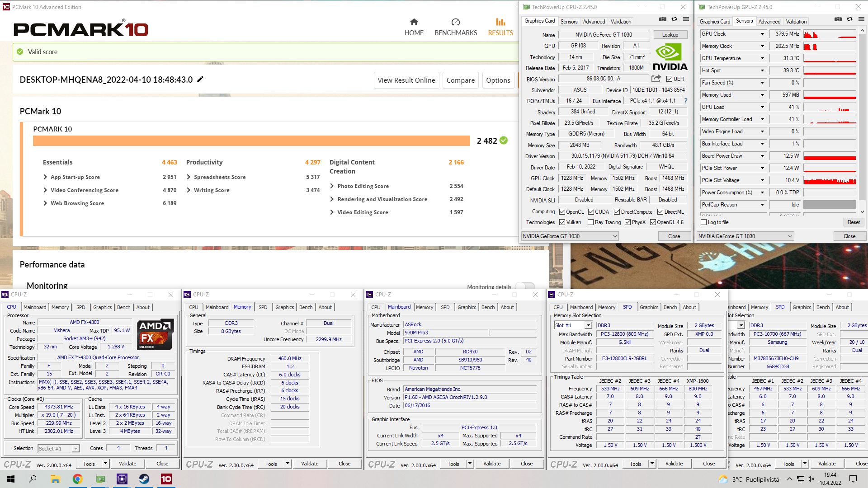The width and height of the screenshot is (868, 488).
Task: Switch to GPU-Z via its taskbar icon
Action: (x=100, y=479)
